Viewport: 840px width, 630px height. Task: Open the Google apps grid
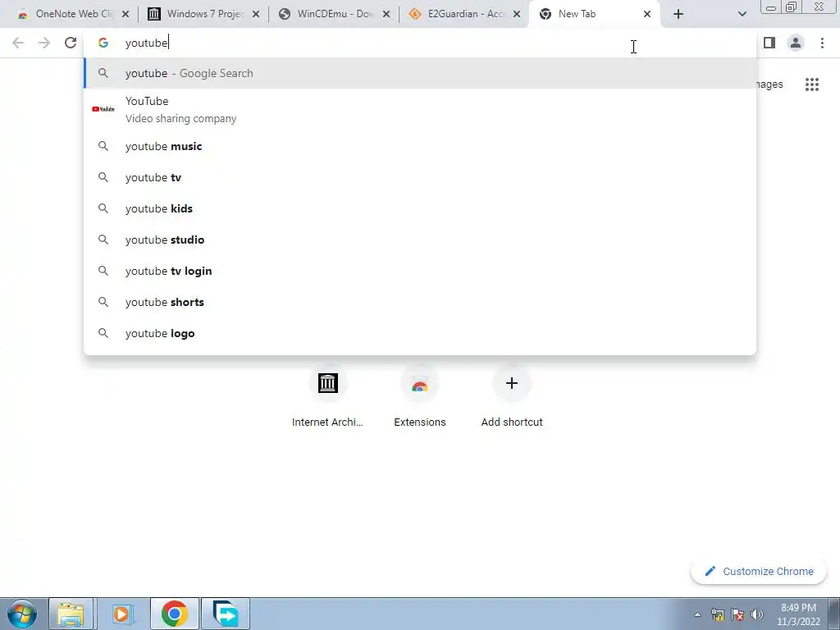pos(812,84)
